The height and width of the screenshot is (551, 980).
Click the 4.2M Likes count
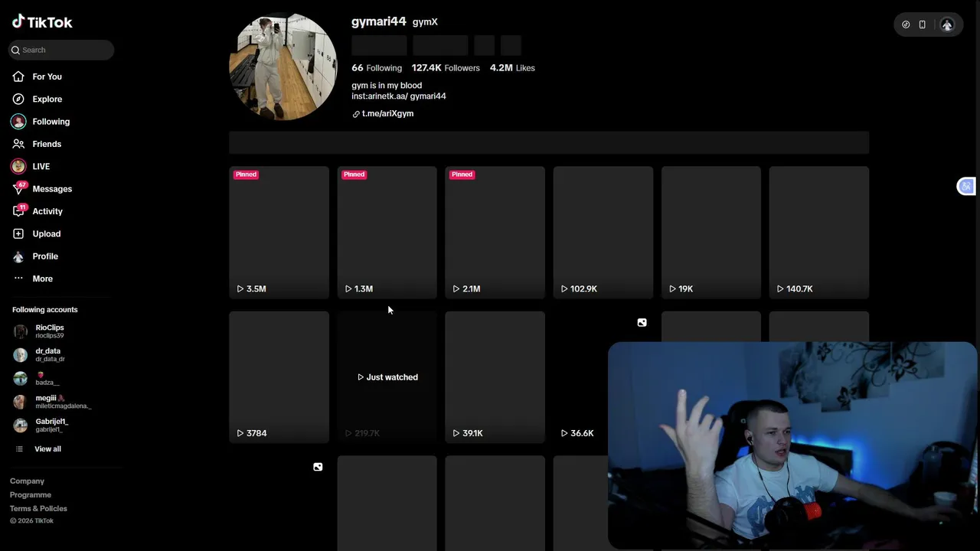[512, 68]
